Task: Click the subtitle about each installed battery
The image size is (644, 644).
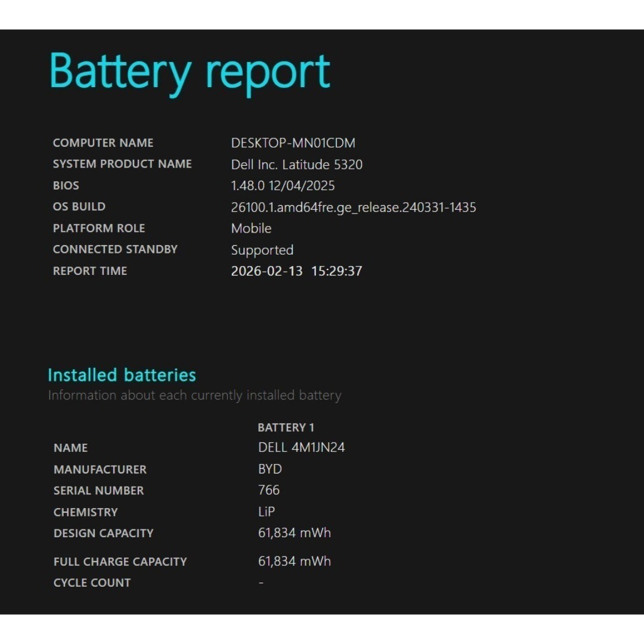Action: pos(194,395)
